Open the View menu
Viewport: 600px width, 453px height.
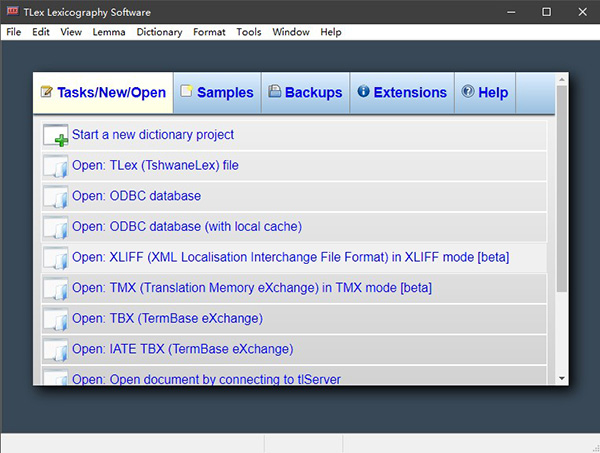point(71,32)
